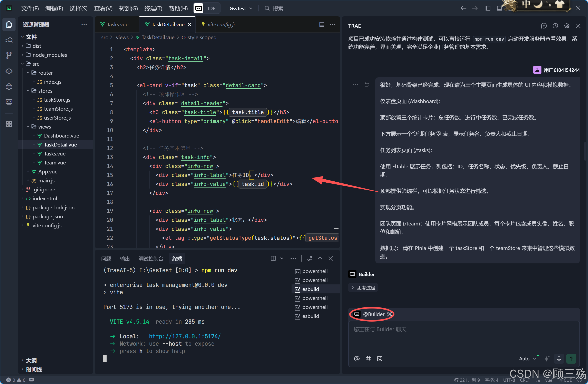Viewport: 588px width, 384px height.
Task: Open the Run and Debug sidebar icon
Action: tap(9, 87)
